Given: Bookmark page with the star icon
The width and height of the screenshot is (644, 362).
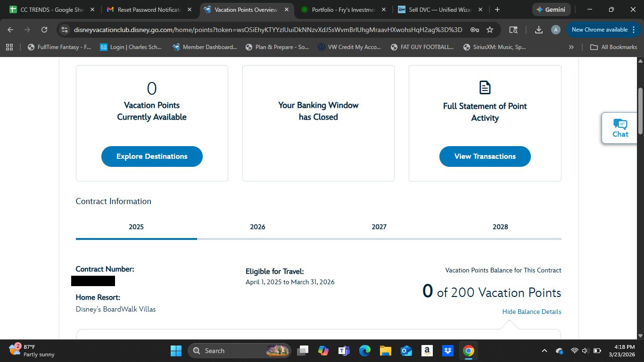Looking at the screenshot, I should [x=490, y=30].
